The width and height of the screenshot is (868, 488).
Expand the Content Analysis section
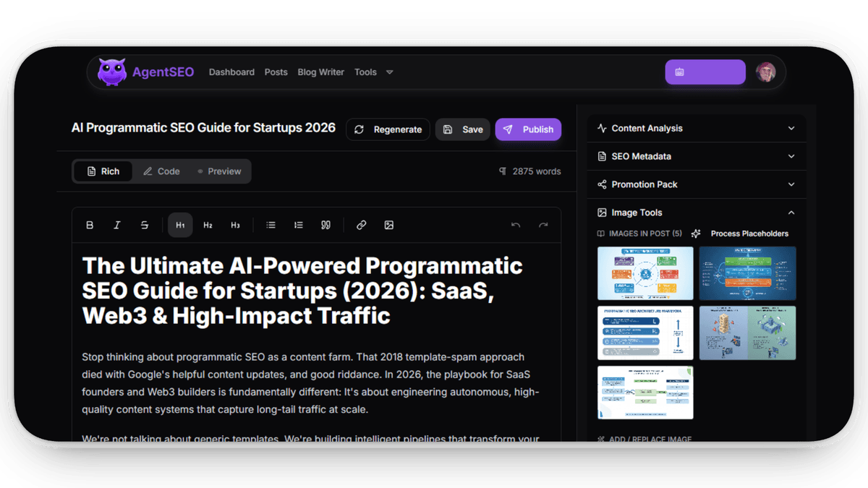(x=696, y=129)
